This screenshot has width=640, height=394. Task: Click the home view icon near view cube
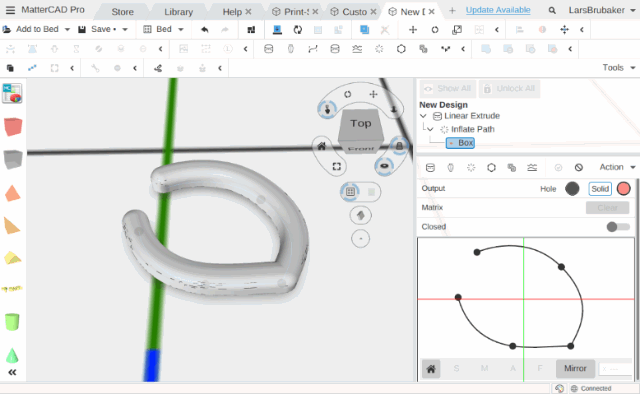click(322, 146)
